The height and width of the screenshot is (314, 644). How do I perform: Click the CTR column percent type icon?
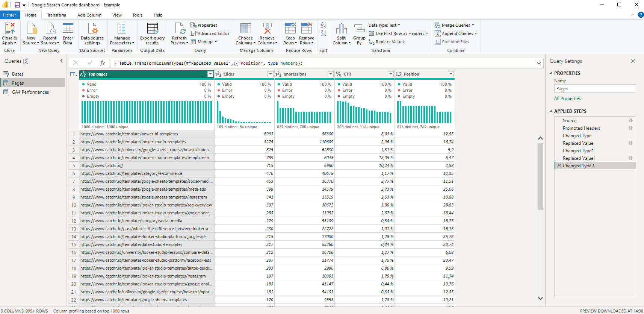(339, 74)
